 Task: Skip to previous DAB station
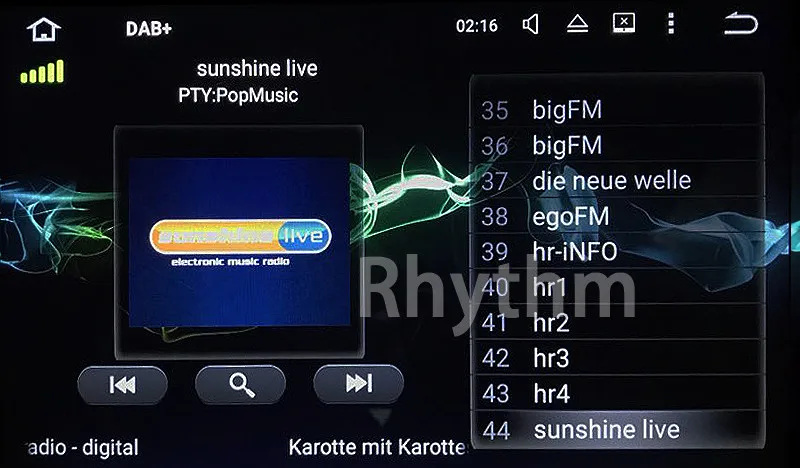tap(122, 384)
